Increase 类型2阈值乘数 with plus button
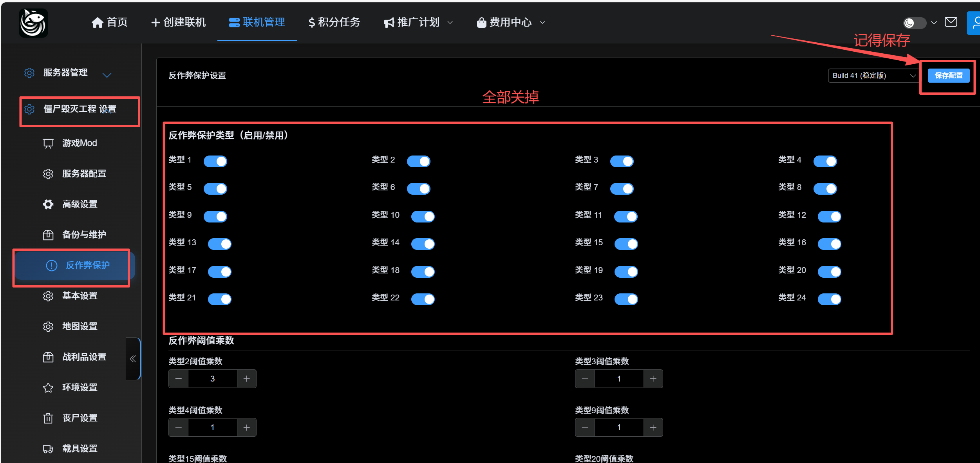 point(246,379)
